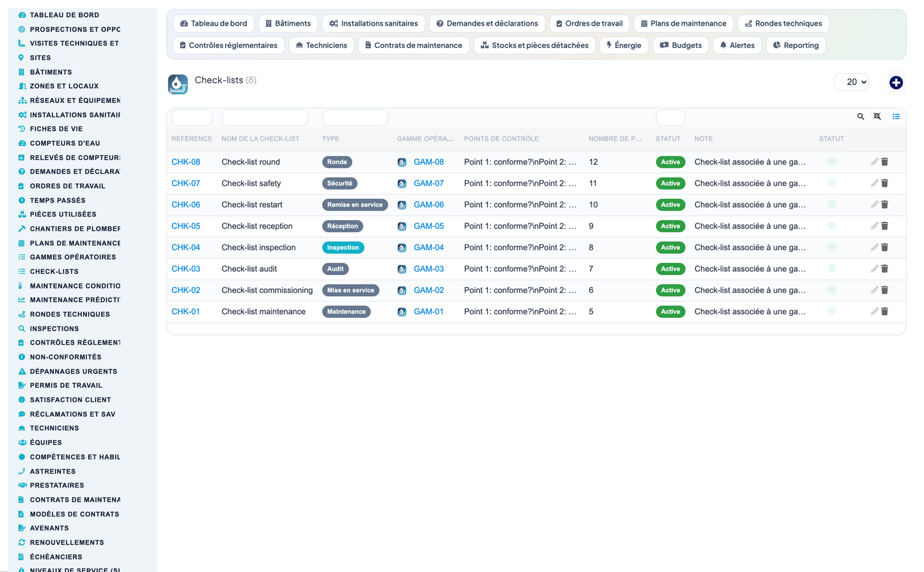Toggle the status dot for CHK-04
Image resolution: width=924 pixels, height=572 pixels.
pos(832,248)
